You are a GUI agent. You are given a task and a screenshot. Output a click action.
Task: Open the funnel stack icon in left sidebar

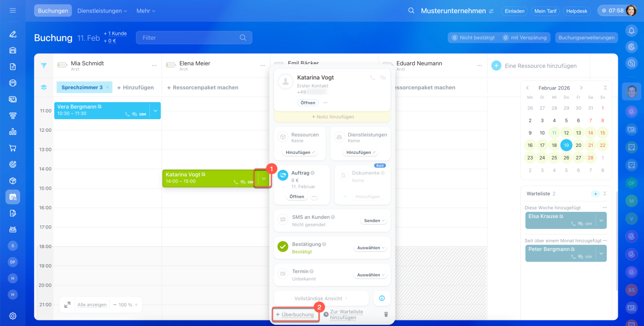[13, 115]
